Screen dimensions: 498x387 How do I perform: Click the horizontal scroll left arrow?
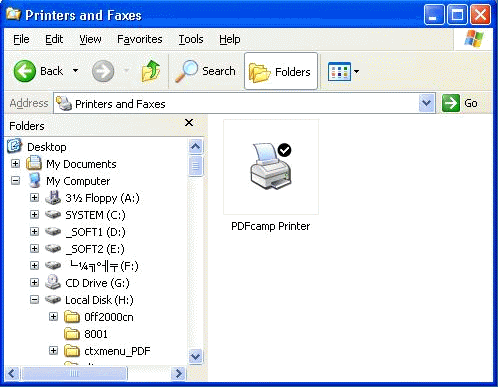(12, 373)
